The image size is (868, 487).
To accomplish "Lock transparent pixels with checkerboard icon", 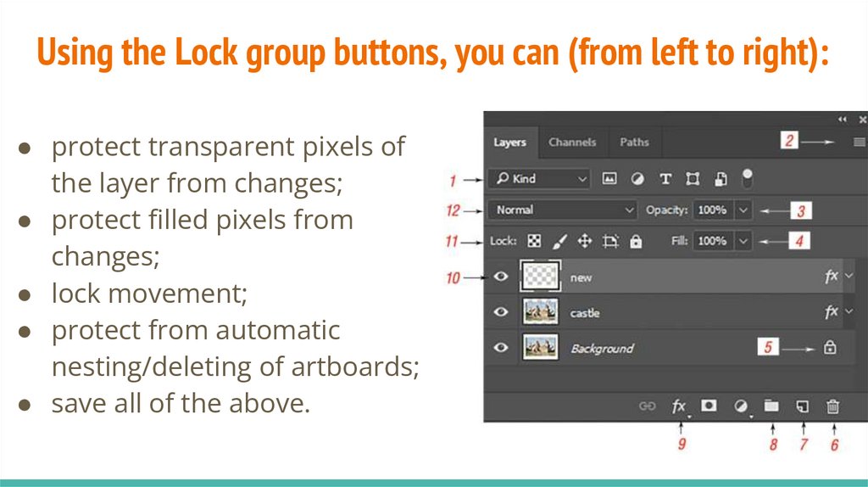I will click(534, 241).
